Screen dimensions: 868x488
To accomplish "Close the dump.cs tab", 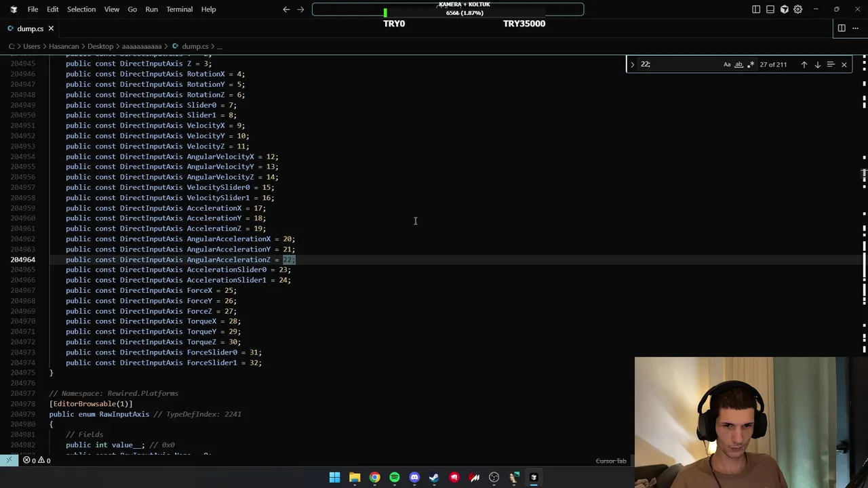I will point(51,28).
